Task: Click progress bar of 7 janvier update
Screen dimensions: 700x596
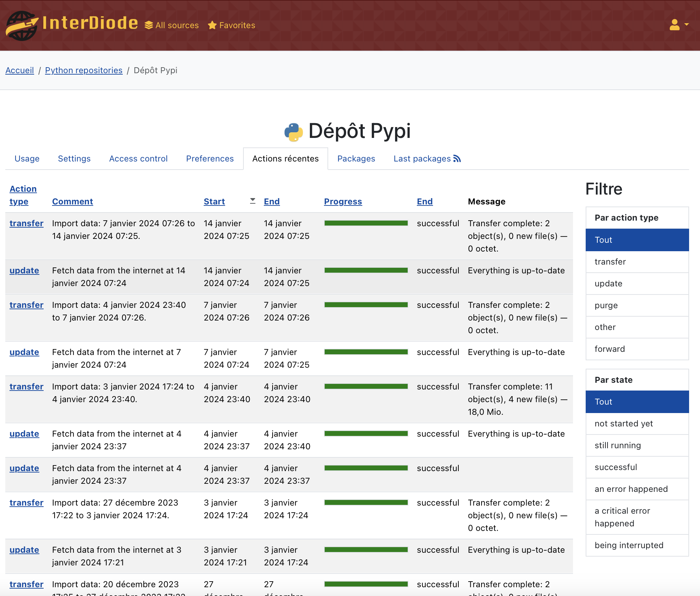Action: (366, 352)
